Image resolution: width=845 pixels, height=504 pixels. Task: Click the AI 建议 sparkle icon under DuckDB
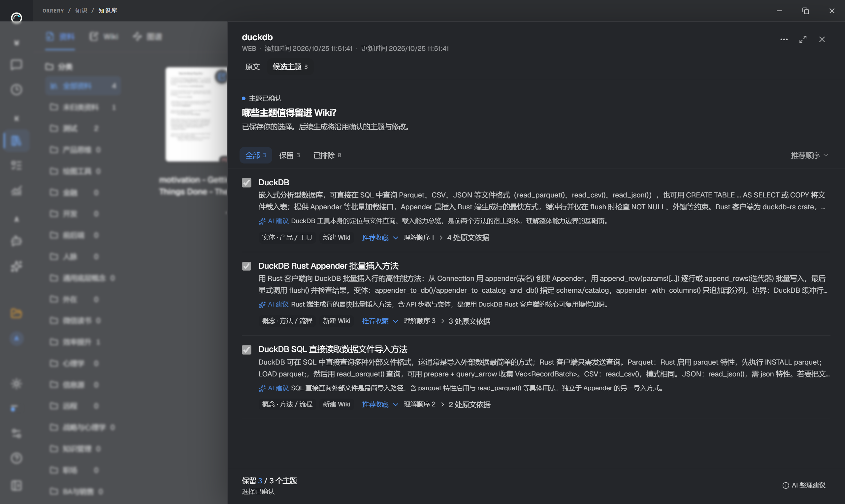pyautogui.click(x=262, y=221)
